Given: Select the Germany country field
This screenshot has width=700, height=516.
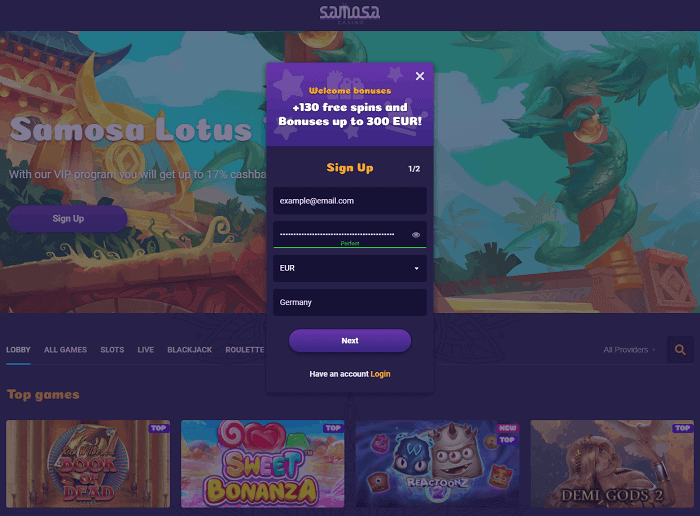Looking at the screenshot, I should click(x=350, y=302).
